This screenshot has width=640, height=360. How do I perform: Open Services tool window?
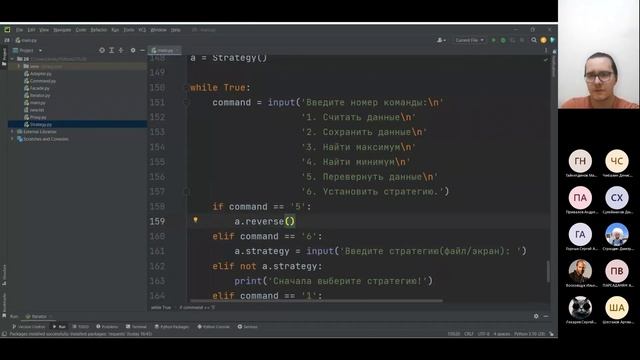pos(247,327)
